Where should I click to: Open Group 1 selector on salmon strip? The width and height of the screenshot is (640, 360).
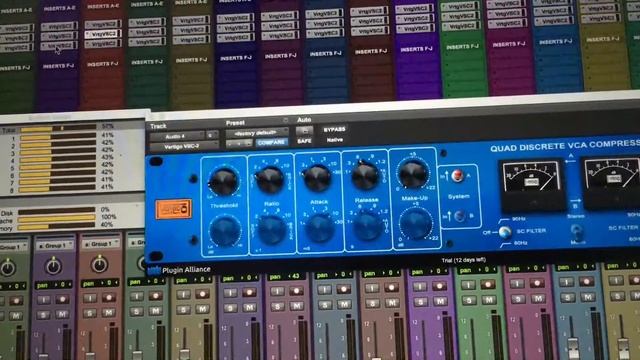pos(101,244)
